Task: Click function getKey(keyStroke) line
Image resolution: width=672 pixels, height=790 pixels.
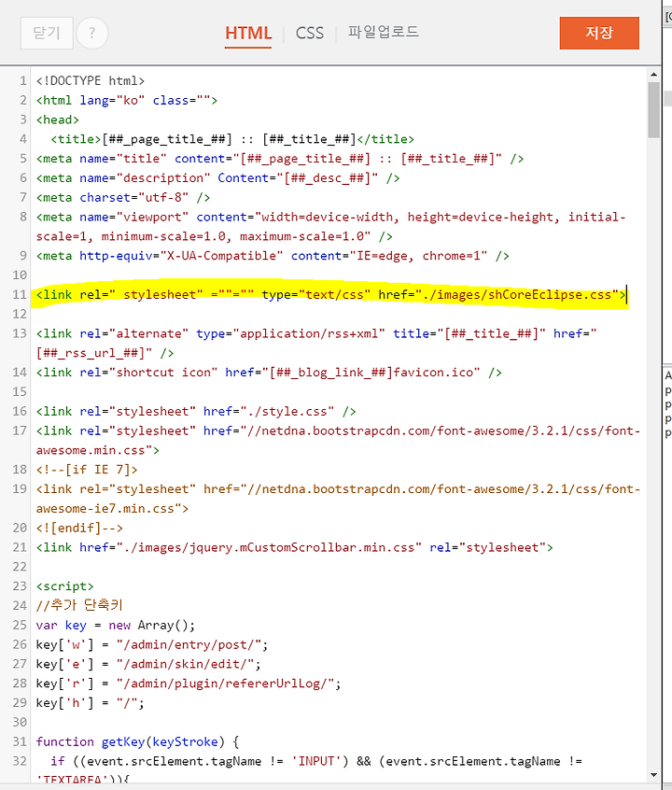Action: pos(137,742)
